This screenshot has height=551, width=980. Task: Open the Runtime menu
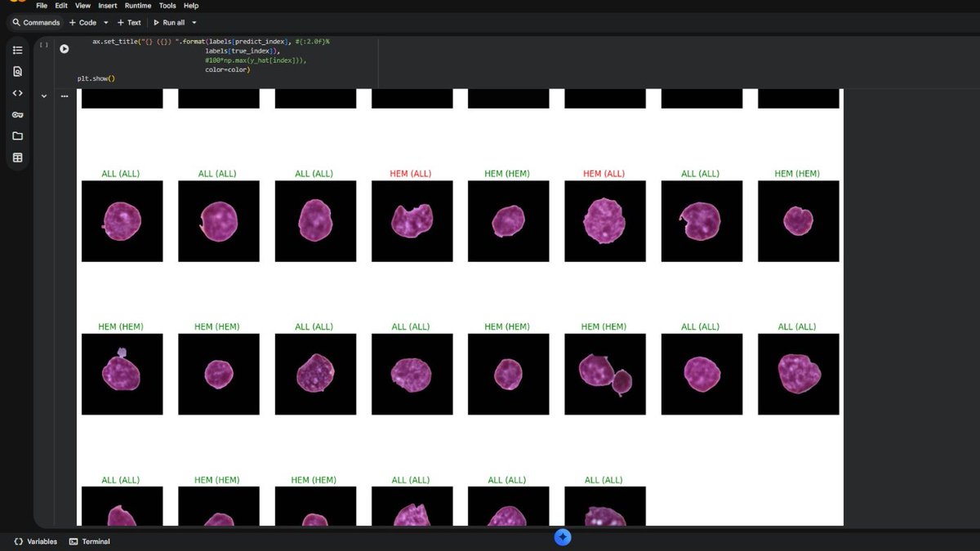(138, 6)
